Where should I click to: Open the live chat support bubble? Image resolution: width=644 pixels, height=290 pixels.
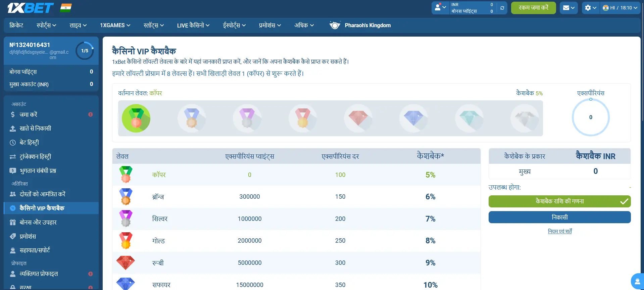[637, 281]
